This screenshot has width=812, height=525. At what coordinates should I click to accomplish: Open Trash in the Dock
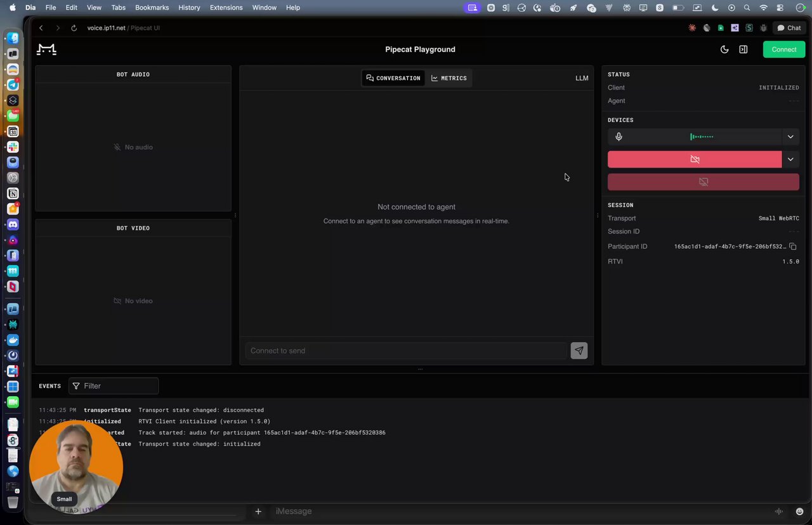pos(13,502)
